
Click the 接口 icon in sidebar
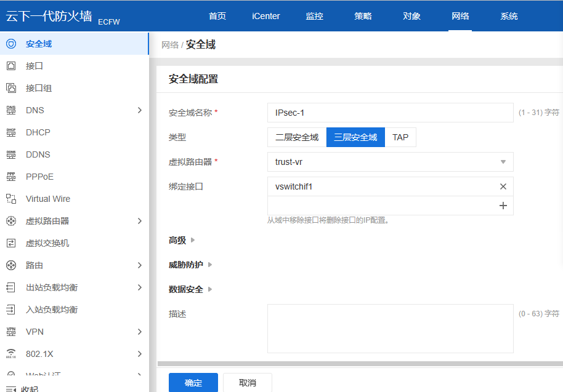(11, 66)
